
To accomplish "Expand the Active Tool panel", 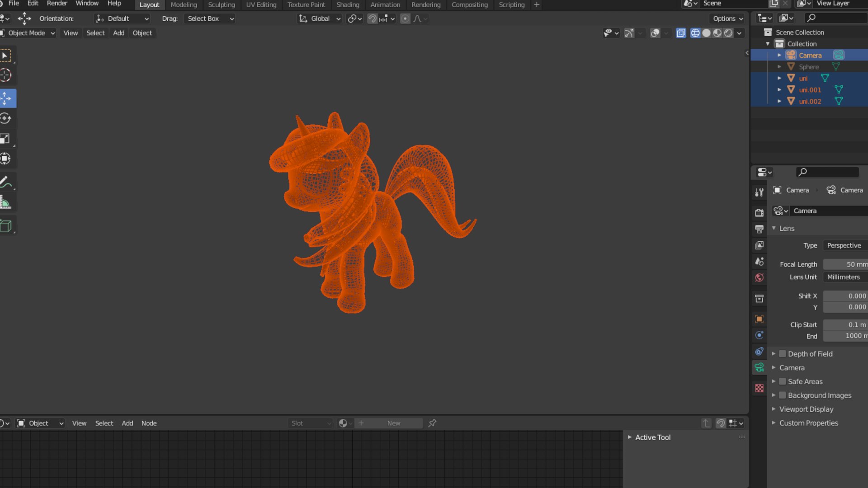I will [x=629, y=437].
